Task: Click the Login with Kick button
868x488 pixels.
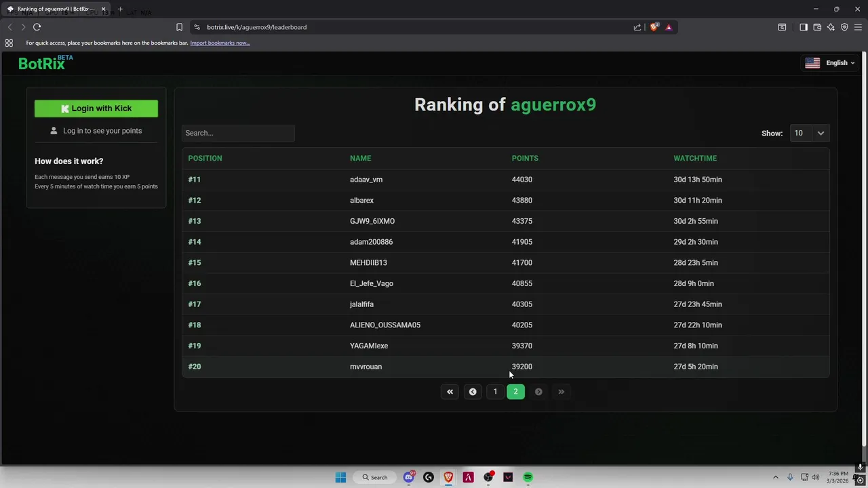Action: 96,108
